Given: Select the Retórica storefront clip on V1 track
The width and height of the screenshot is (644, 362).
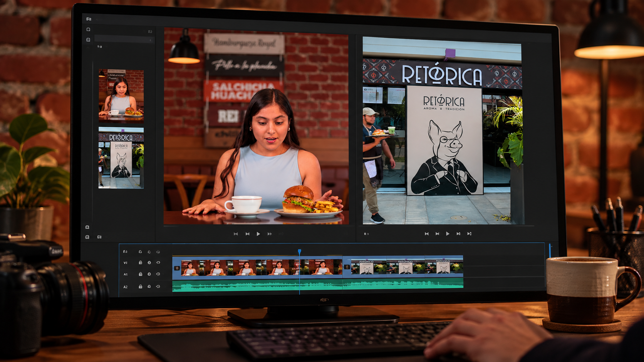Looking at the screenshot, I should click(x=403, y=266).
